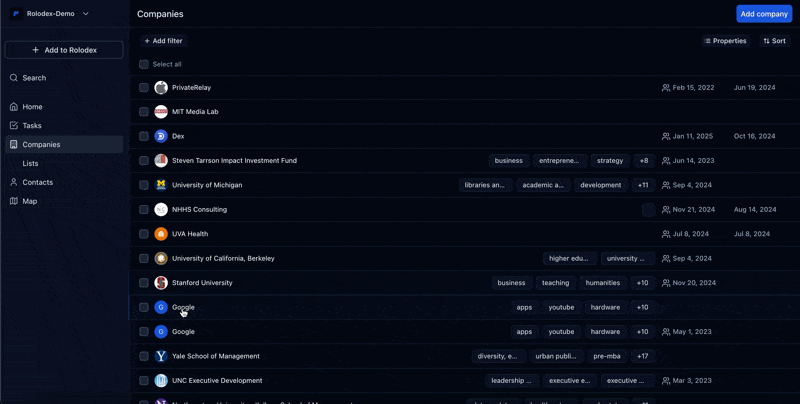Open Lists in the sidebar
Screen dimensions: 800x404
30,163
